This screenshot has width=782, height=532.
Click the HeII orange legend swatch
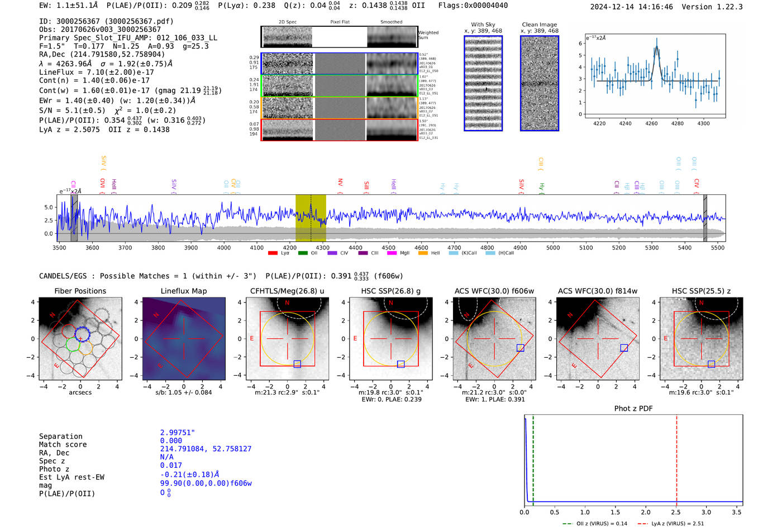[x=423, y=253]
